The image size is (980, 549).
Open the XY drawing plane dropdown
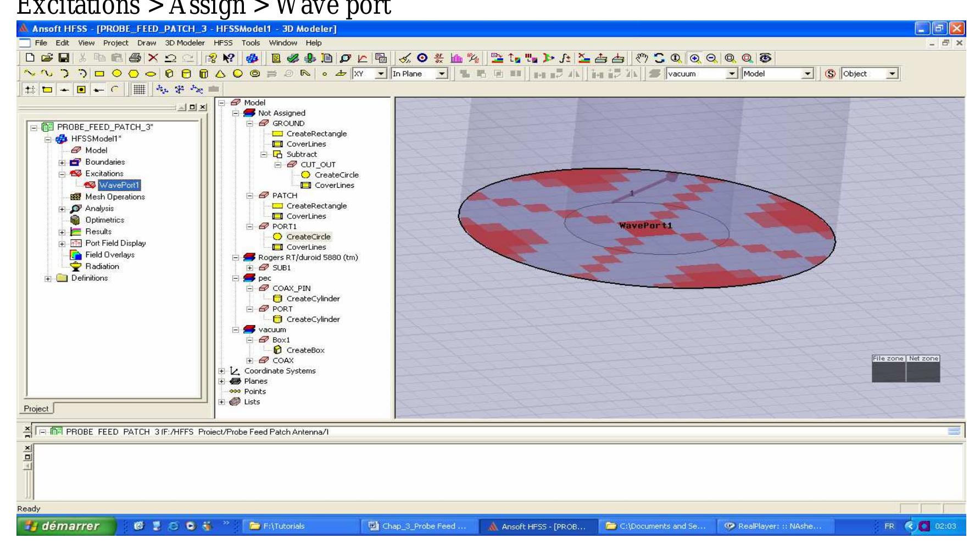380,74
